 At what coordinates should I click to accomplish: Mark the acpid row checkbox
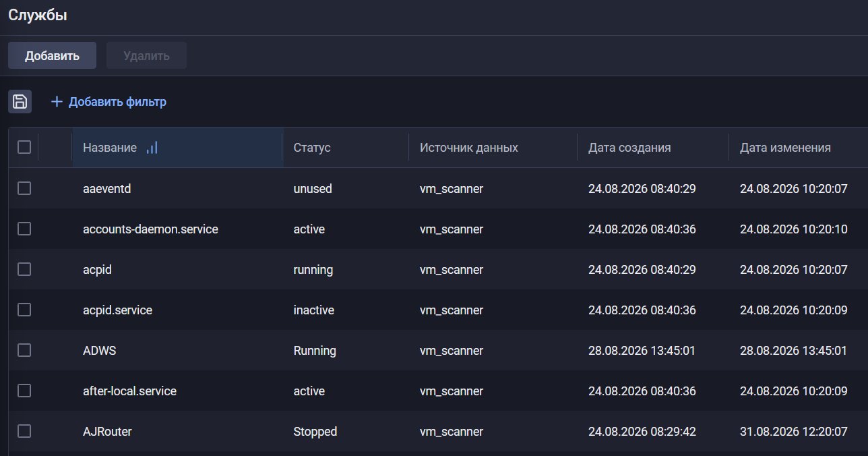(x=24, y=270)
